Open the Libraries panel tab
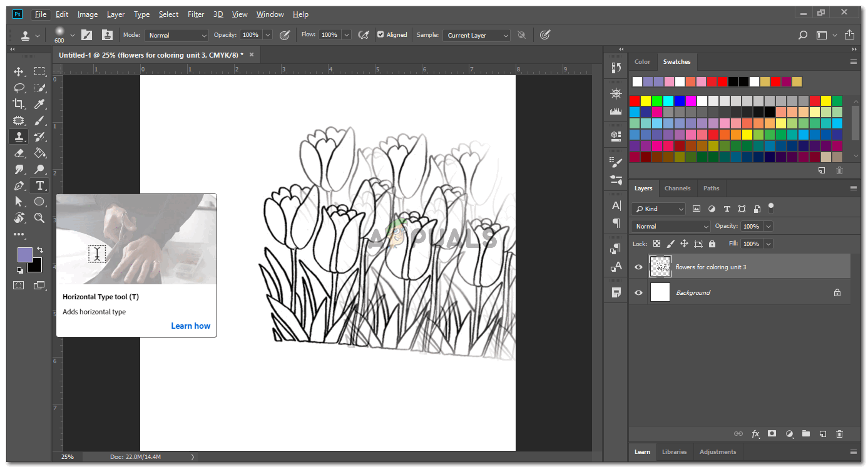The image size is (868, 469). (674, 451)
